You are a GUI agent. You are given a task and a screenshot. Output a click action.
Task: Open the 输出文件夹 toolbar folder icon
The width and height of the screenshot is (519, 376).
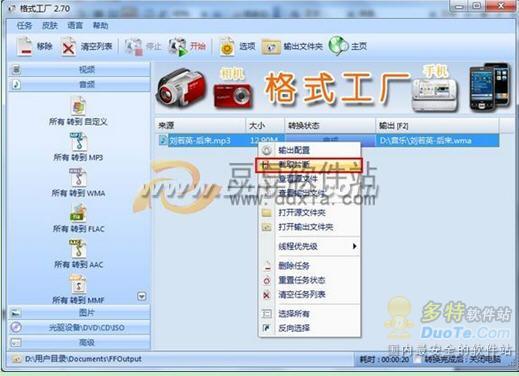pos(271,47)
